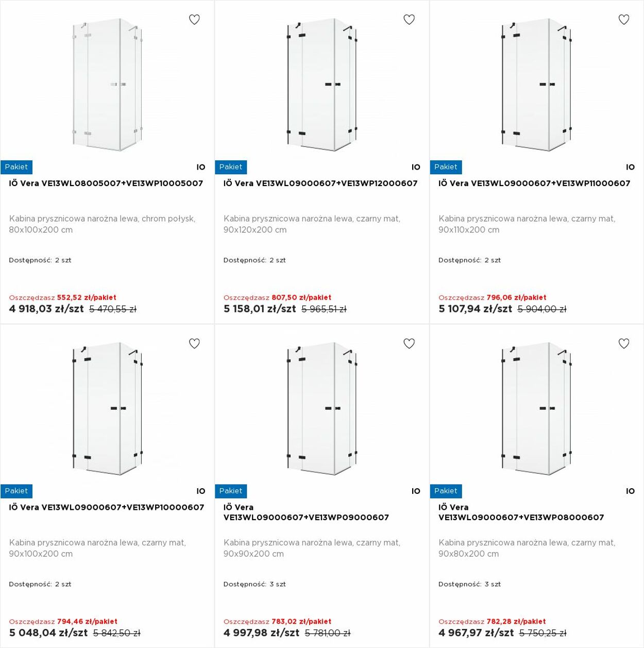Click the 90x120x200 black cabin image
This screenshot has width=644, height=648.
(x=322, y=85)
